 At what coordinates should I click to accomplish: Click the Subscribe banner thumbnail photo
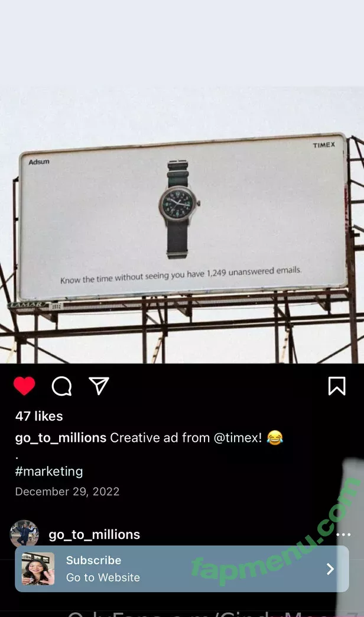(38, 569)
